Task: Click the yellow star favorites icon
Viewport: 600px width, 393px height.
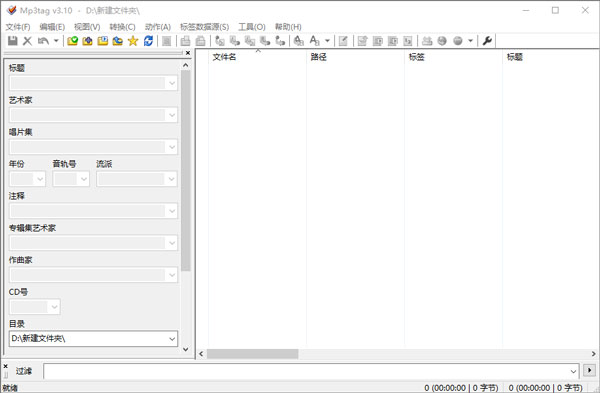Action: [x=133, y=41]
